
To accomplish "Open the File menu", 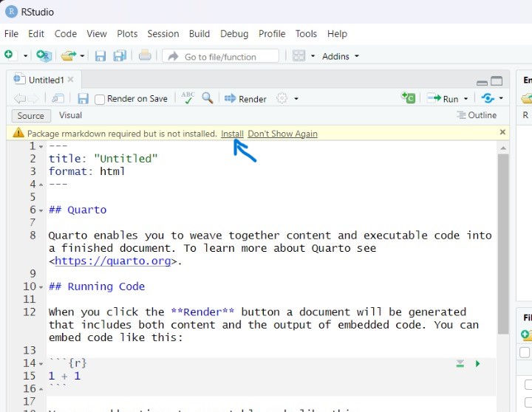I will point(11,34).
